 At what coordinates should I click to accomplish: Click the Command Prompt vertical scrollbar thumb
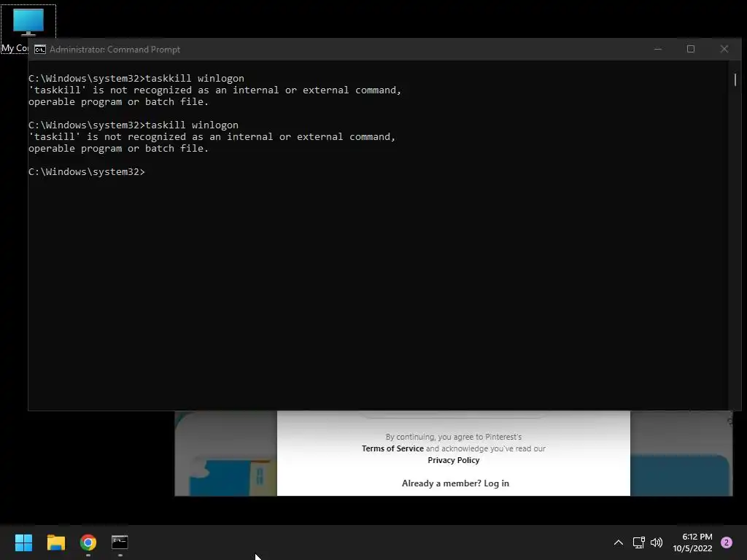coord(735,80)
